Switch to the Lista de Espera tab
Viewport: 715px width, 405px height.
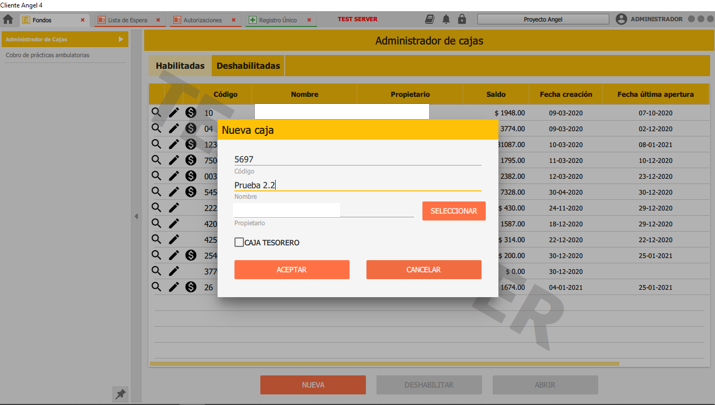point(127,20)
